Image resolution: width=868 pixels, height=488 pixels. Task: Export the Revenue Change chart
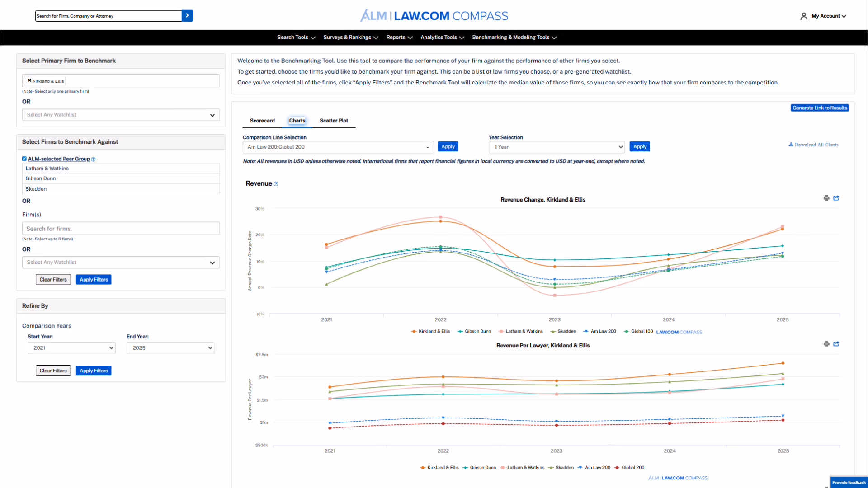[x=836, y=198]
